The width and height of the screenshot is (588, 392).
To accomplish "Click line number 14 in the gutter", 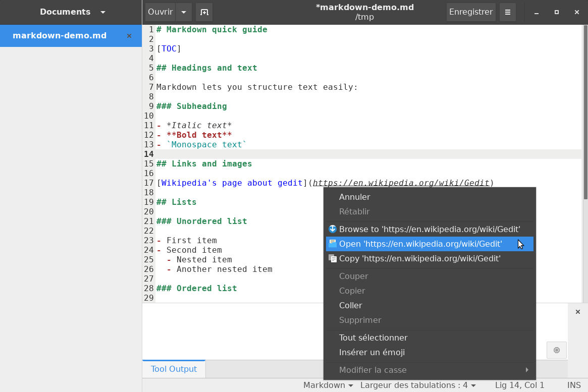I will (149, 154).
